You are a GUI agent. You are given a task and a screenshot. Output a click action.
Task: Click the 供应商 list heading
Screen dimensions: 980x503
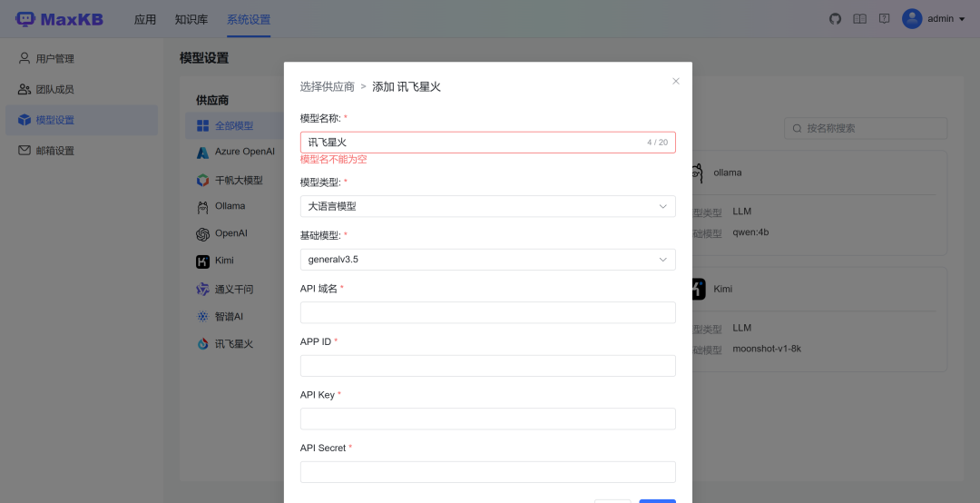pos(211,100)
